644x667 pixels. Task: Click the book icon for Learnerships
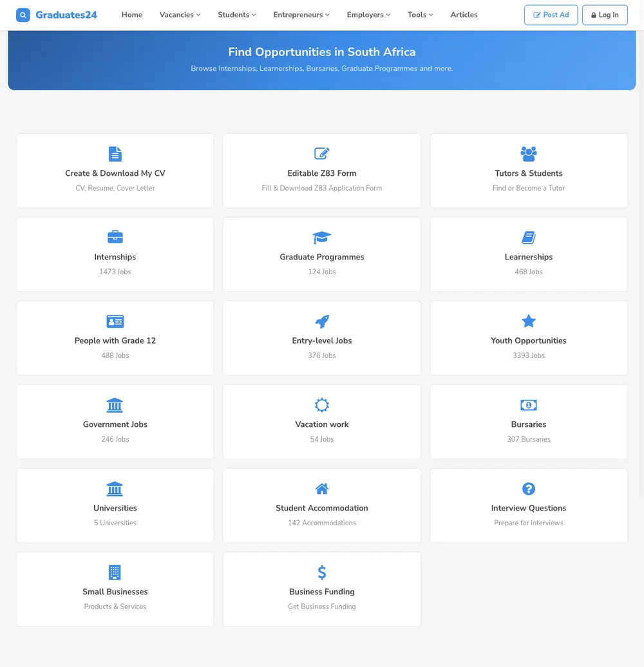pos(528,238)
